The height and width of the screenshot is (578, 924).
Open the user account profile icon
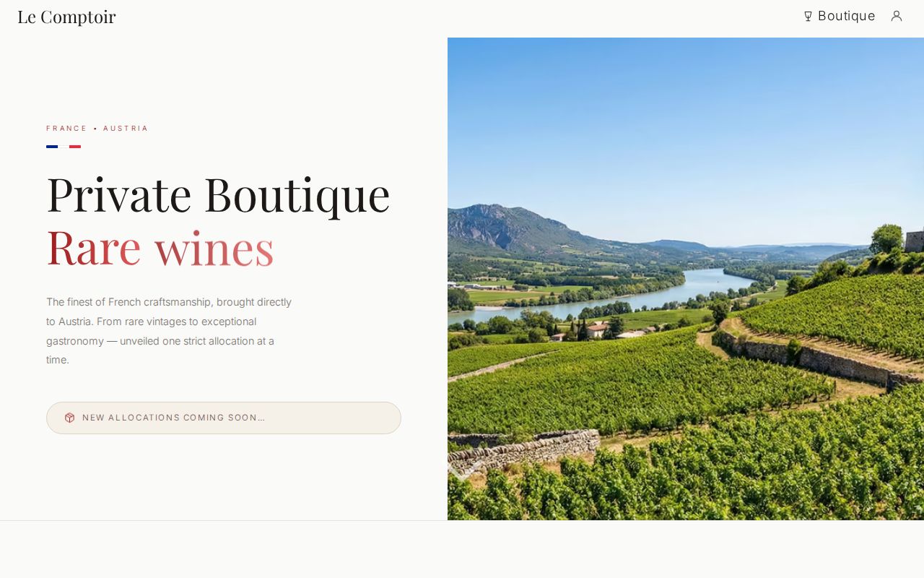click(897, 16)
